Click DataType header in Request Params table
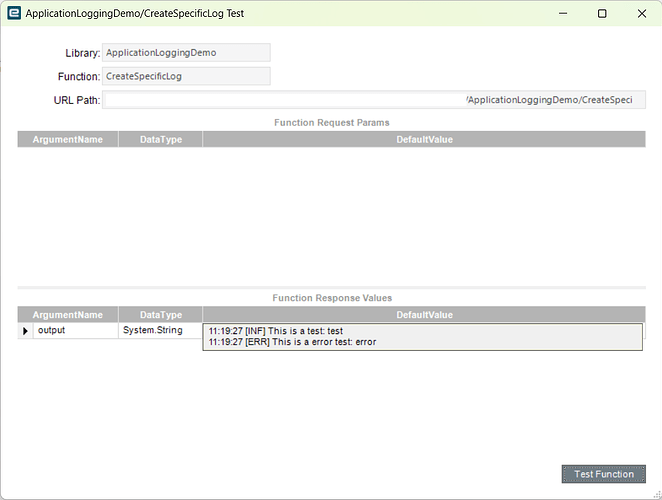The image size is (662, 500). click(161, 139)
